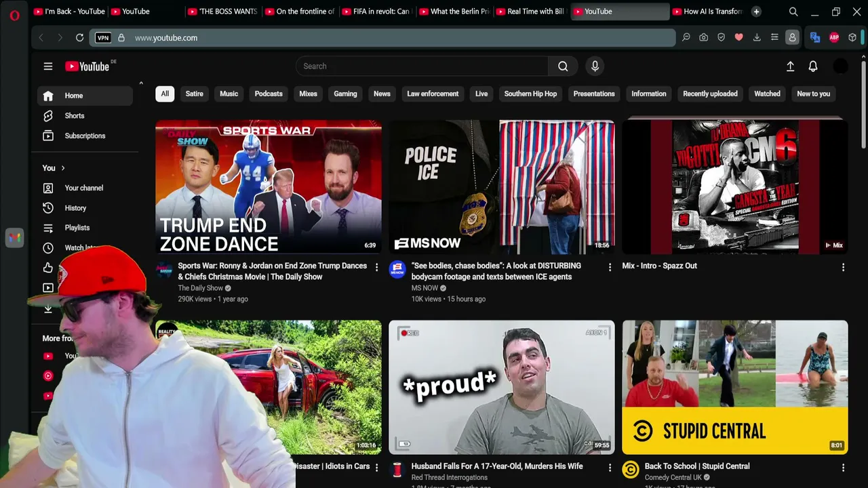Play the Trump End Zone Dance thumbnail
Viewport: 868px width, 488px height.
click(269, 187)
